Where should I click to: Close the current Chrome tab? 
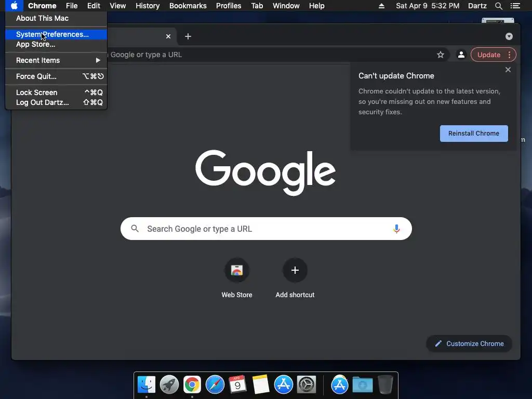point(168,36)
